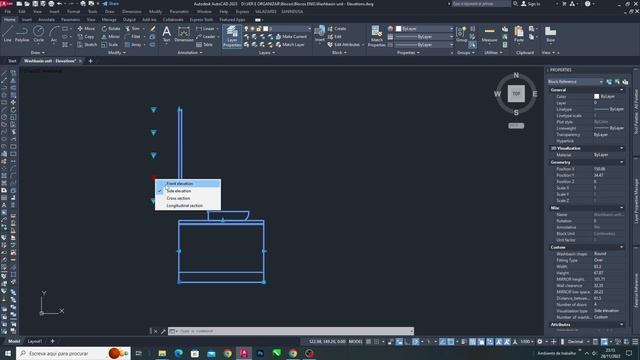Click the Table icon
The height and width of the screenshot is (360, 640).
point(204,44)
